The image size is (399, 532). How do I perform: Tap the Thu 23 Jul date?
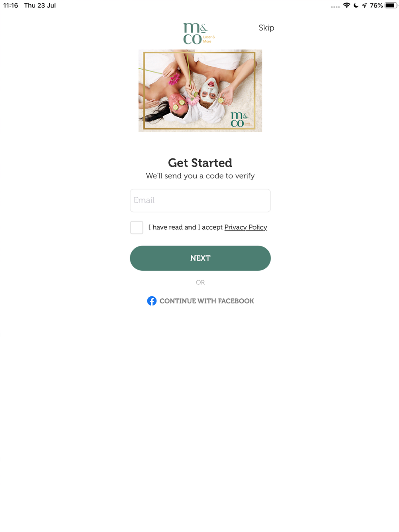(x=40, y=5)
